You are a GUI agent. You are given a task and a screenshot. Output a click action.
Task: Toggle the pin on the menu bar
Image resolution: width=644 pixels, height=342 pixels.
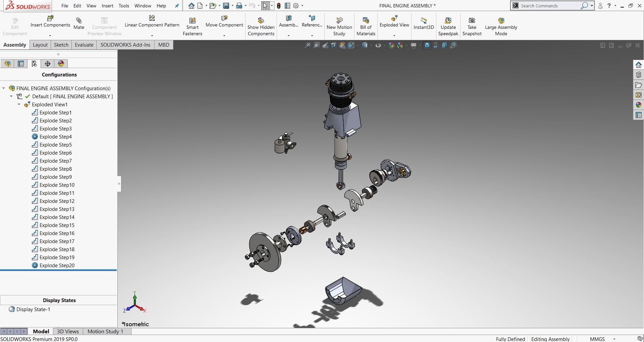177,6
